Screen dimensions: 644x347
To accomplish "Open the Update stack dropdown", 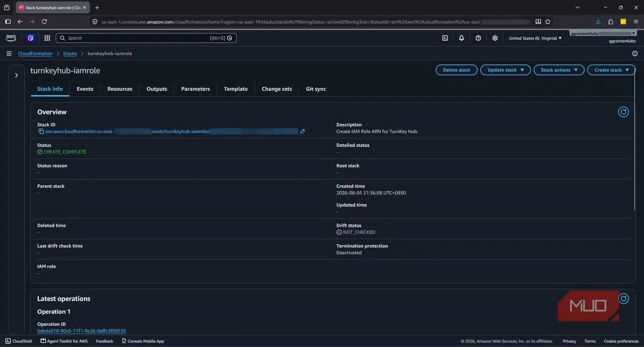I will tap(506, 70).
